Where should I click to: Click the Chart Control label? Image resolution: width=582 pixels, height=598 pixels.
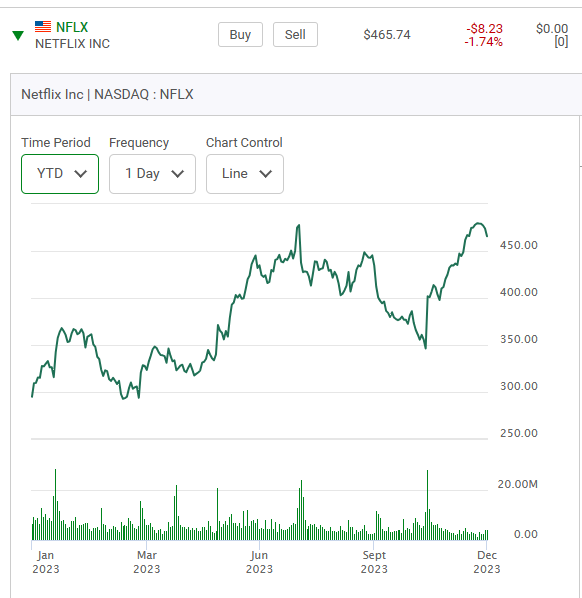[244, 143]
